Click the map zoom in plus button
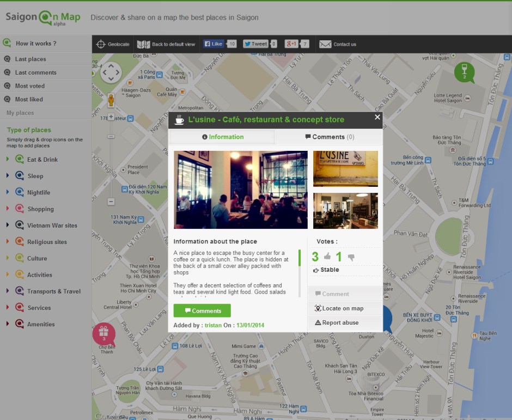This screenshot has width=512, height=420. [x=111, y=117]
